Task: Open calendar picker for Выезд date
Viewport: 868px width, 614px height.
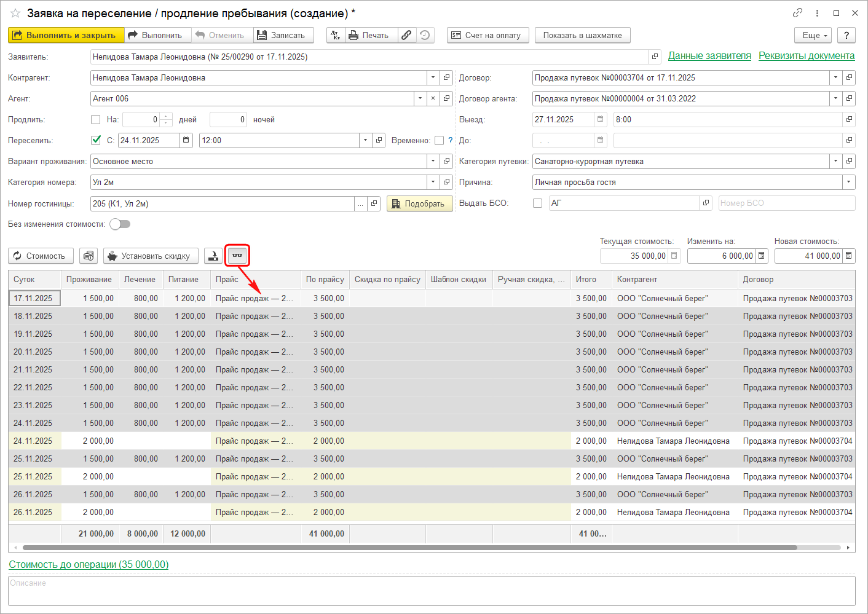Action: coord(601,120)
